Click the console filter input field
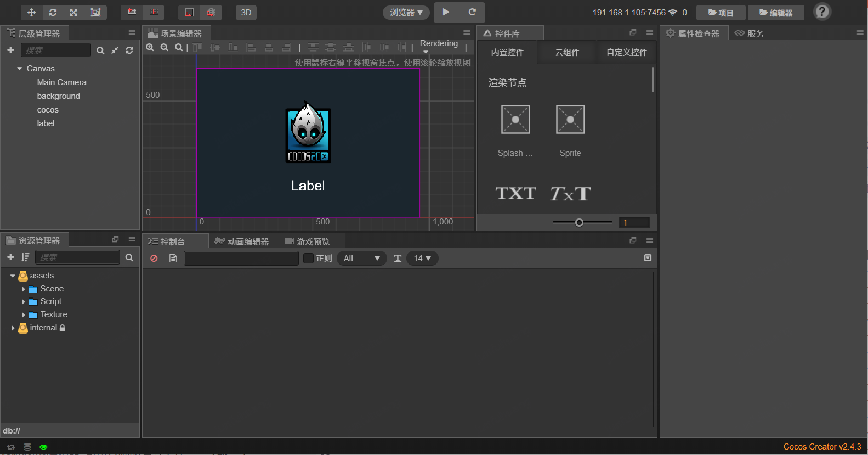 click(241, 258)
